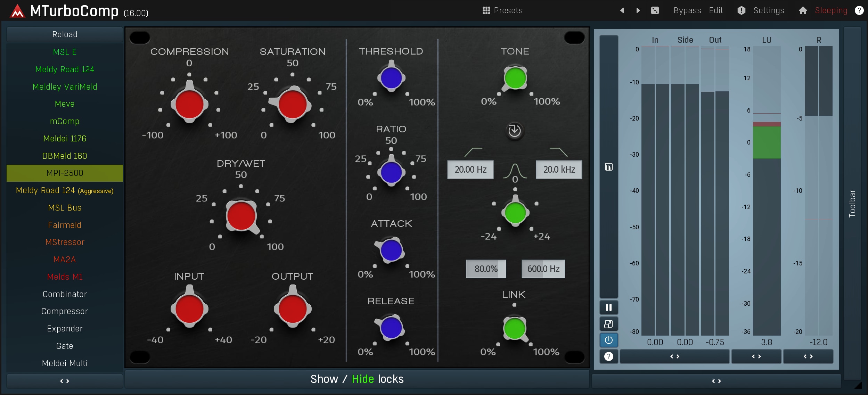
Task: Click Edit in the top toolbar
Action: 715,10
